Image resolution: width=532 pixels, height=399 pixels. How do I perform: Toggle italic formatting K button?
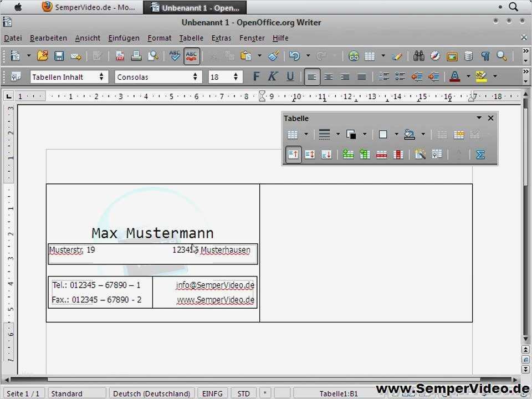point(273,76)
